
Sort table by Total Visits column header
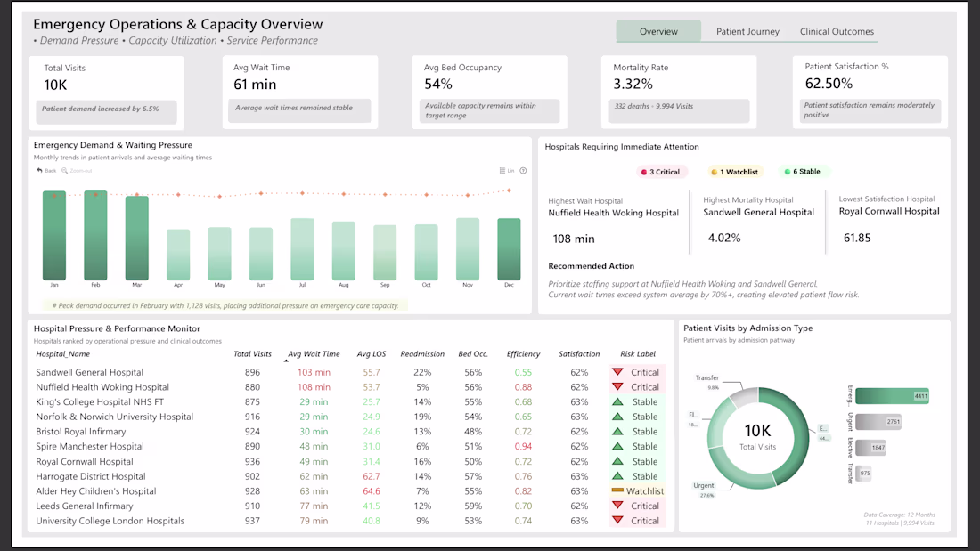click(x=252, y=353)
